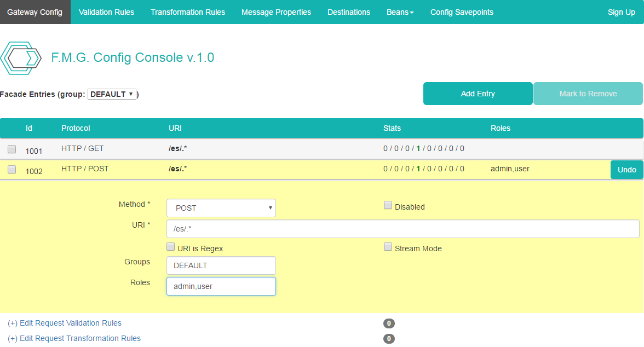Click the URI text field
Image resolution: width=644 pixels, height=347 pixels.
[x=403, y=229]
